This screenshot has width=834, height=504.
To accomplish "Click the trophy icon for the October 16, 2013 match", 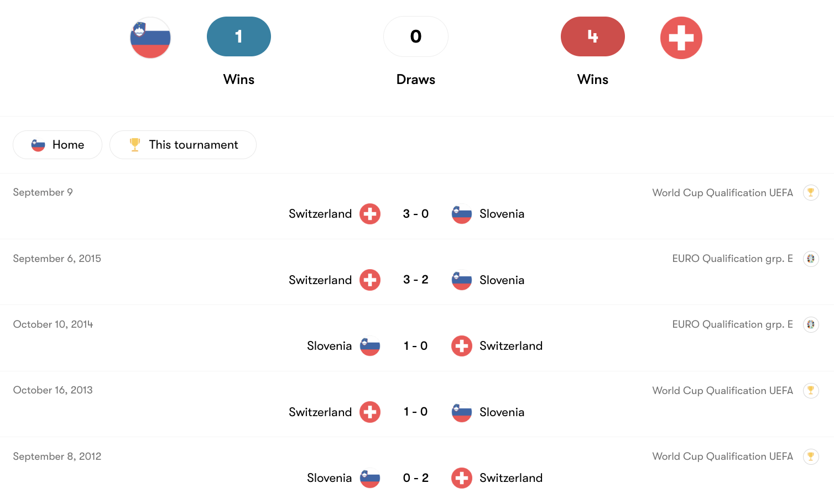I will pos(811,390).
